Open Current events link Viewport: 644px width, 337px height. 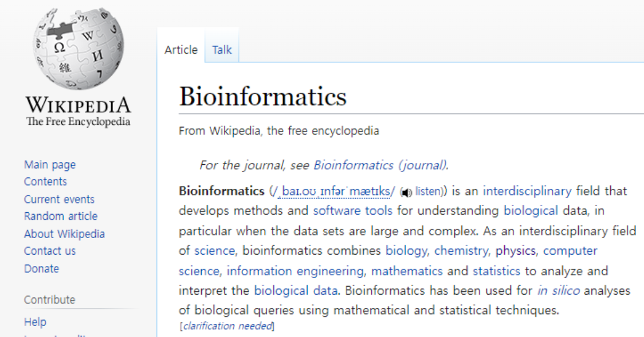[59, 199]
